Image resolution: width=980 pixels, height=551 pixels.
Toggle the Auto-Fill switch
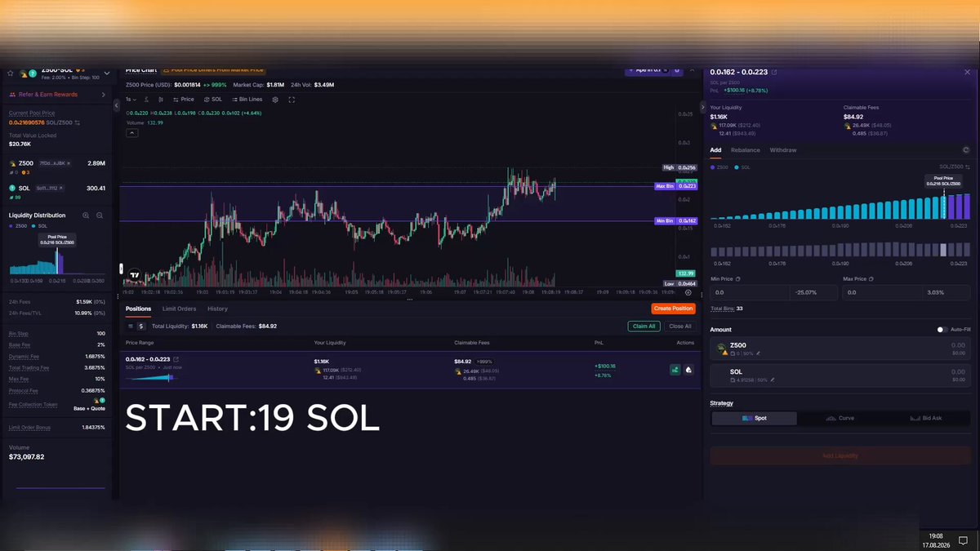click(x=942, y=330)
